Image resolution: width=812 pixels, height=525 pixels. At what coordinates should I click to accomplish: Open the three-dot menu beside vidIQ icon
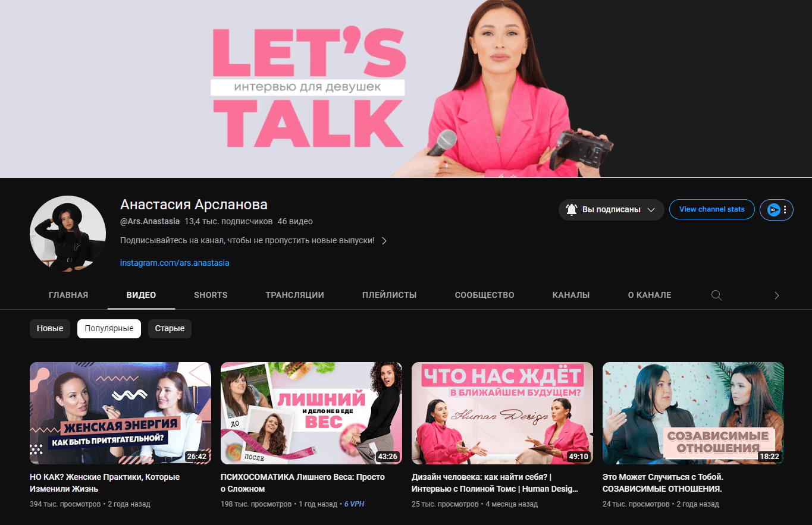coord(785,210)
